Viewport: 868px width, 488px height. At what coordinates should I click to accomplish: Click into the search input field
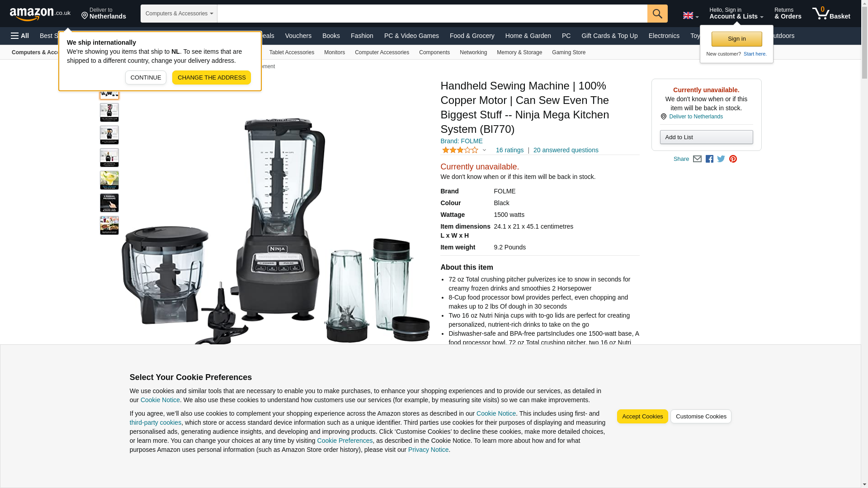point(432,14)
